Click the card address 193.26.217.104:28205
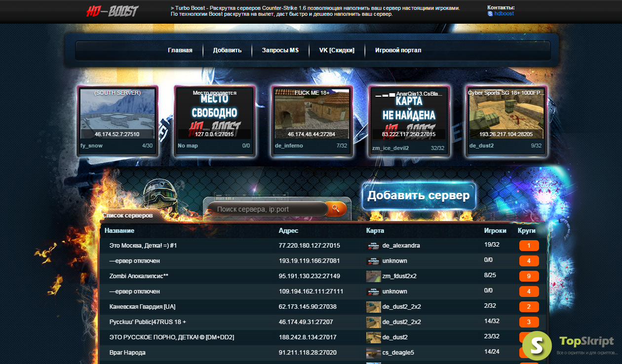622x364 pixels. click(506, 134)
